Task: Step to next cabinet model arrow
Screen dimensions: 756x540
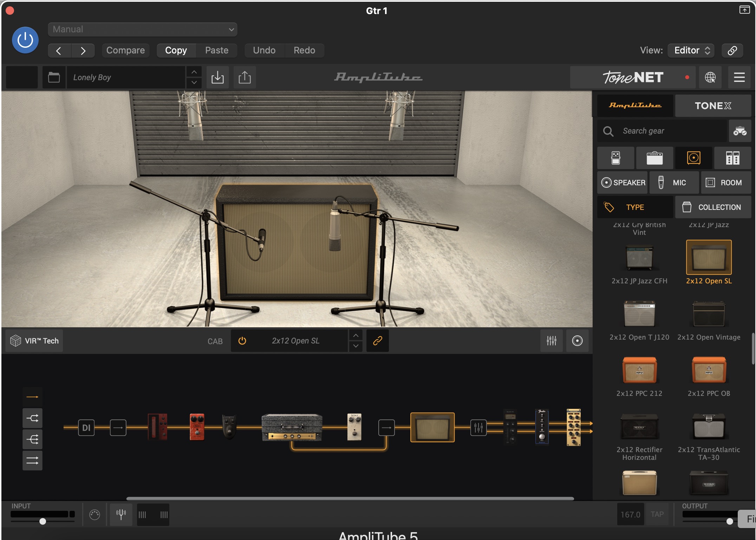Action: pos(356,346)
